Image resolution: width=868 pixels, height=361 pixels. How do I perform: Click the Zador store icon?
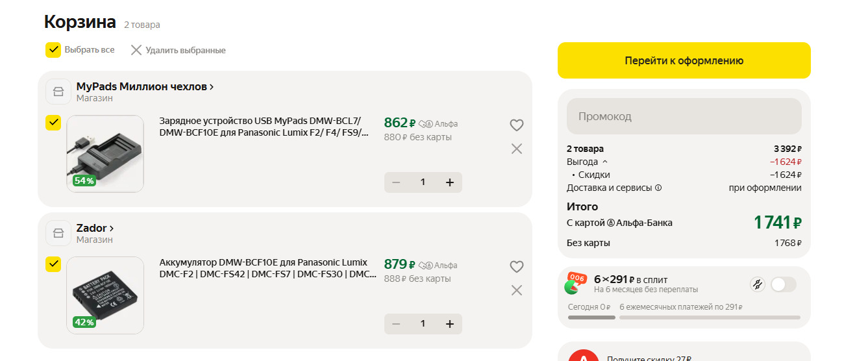pyautogui.click(x=58, y=233)
